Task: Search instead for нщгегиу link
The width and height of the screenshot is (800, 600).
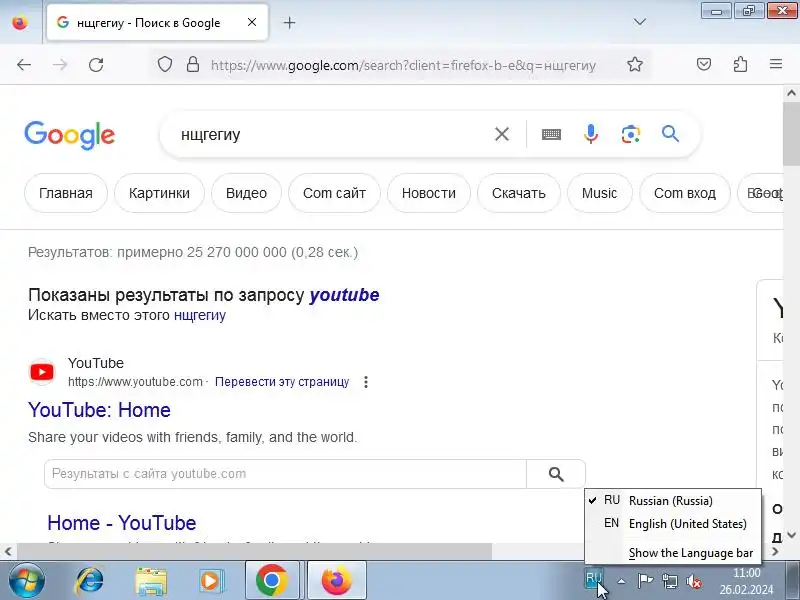Action: [199, 315]
